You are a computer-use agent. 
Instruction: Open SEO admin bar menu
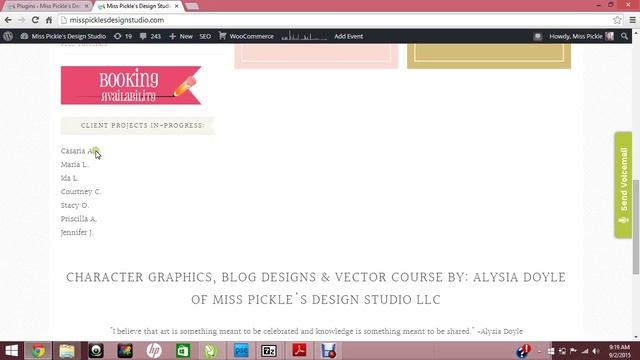pyautogui.click(x=205, y=36)
